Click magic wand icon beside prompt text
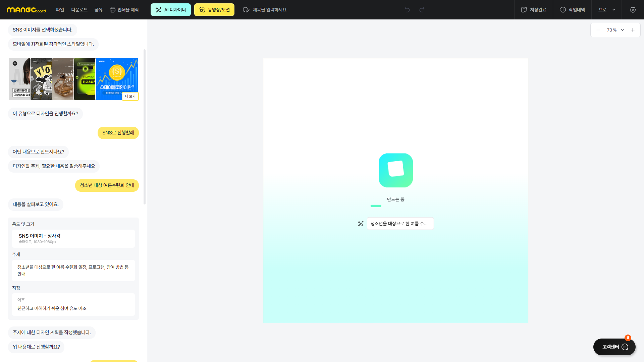644x362 pixels. pyautogui.click(x=361, y=224)
